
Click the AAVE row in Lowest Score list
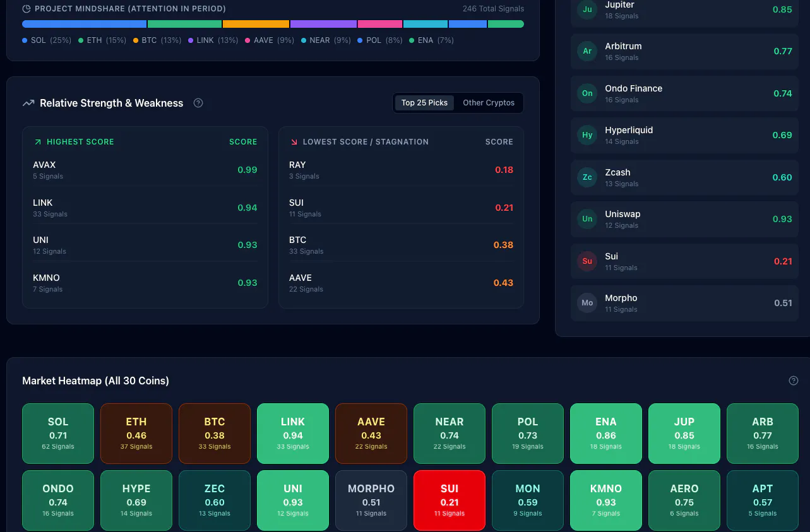[x=401, y=283]
